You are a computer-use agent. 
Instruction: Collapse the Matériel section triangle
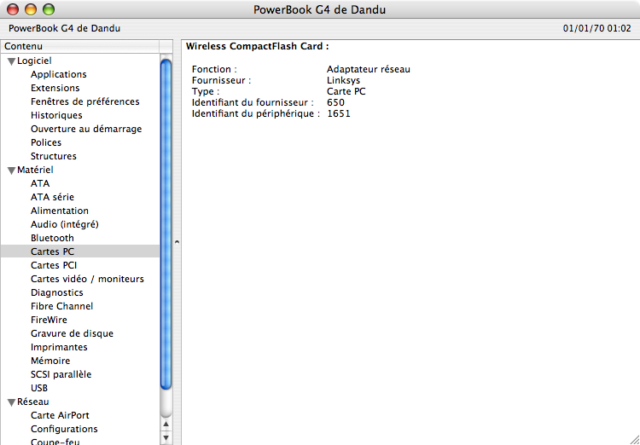pyautogui.click(x=11, y=170)
